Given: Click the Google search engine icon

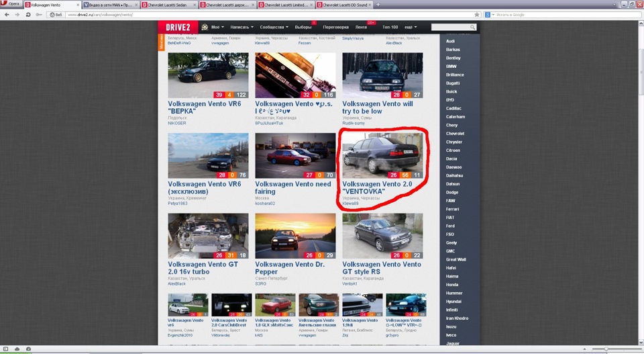Looking at the screenshot, I should [488, 14].
